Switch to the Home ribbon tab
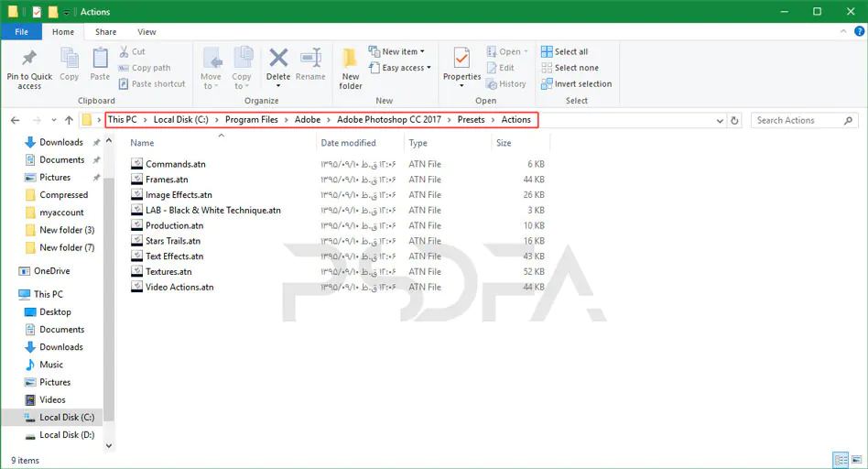The width and height of the screenshot is (868, 469). tap(63, 31)
